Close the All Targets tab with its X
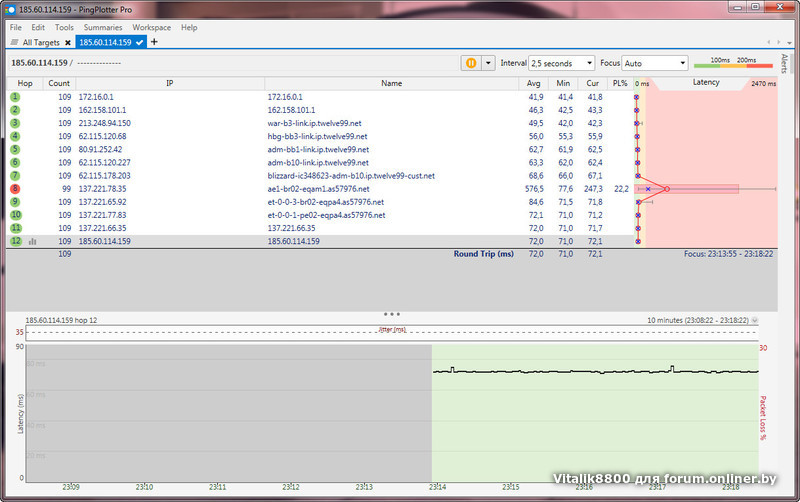The image size is (800, 502). tap(68, 43)
